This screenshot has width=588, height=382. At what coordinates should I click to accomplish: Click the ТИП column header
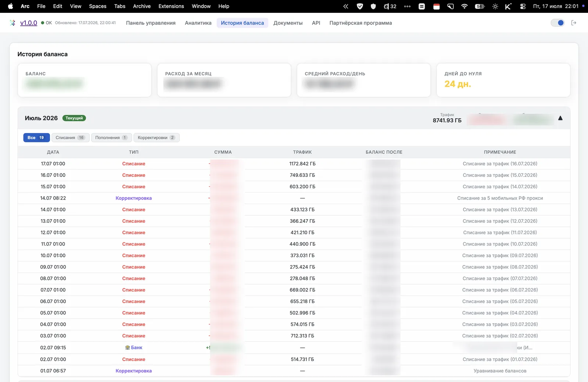pyautogui.click(x=134, y=152)
